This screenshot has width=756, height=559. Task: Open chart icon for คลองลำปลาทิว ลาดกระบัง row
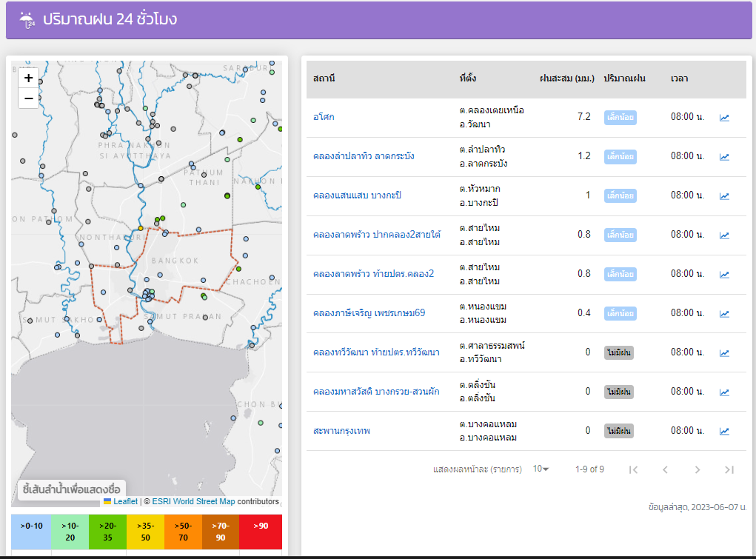click(x=724, y=157)
